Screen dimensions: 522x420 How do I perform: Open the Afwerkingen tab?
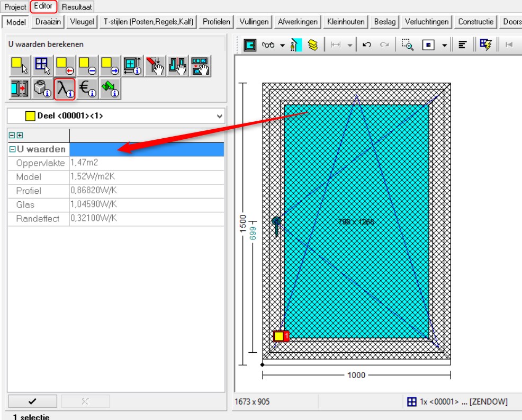tap(298, 22)
